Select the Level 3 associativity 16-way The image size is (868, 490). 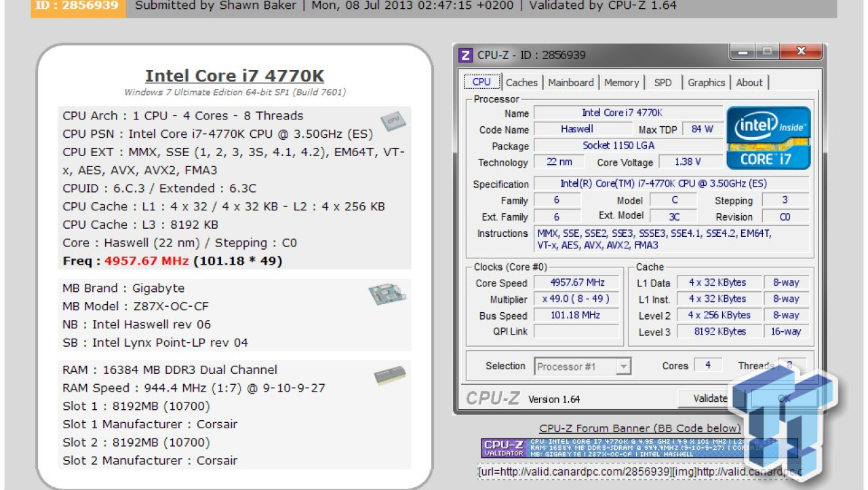coord(786,331)
